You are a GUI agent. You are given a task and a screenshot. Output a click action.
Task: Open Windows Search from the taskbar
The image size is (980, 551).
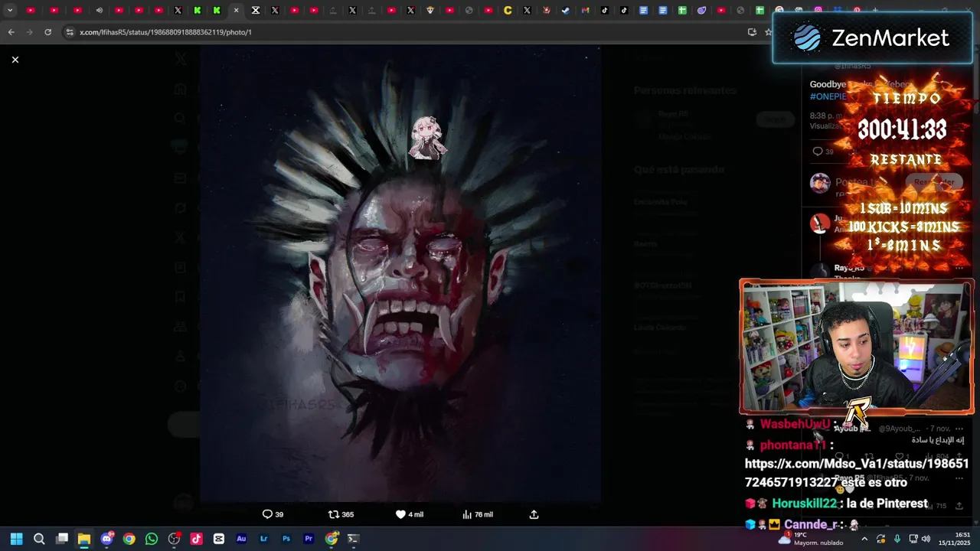point(39,539)
